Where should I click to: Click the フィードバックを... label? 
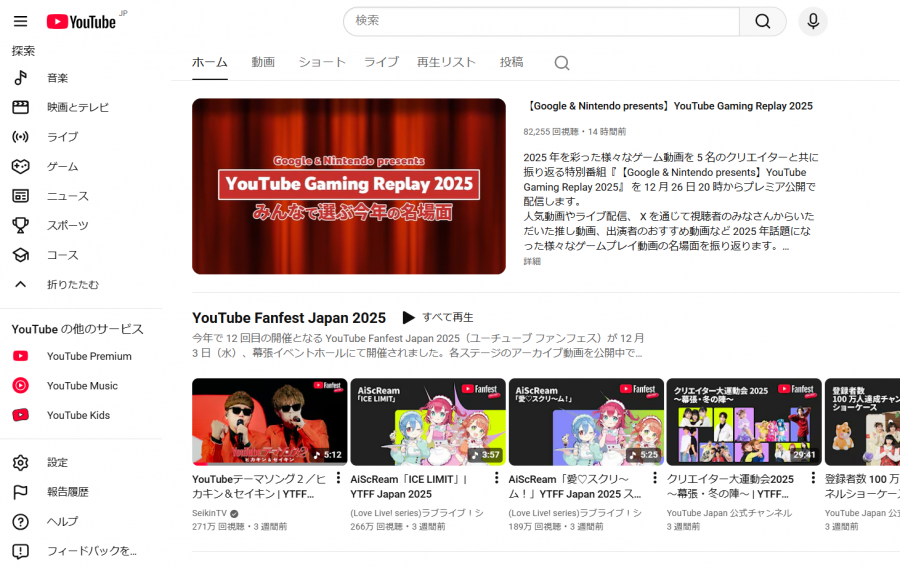pyautogui.click(x=92, y=551)
